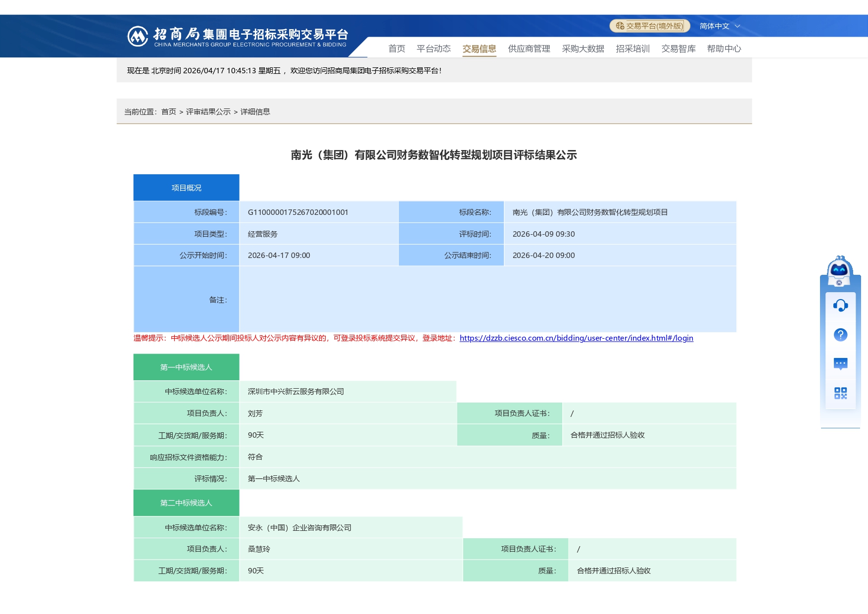Open the 首页 navigation tab
This screenshot has height=614, width=868.
point(396,49)
